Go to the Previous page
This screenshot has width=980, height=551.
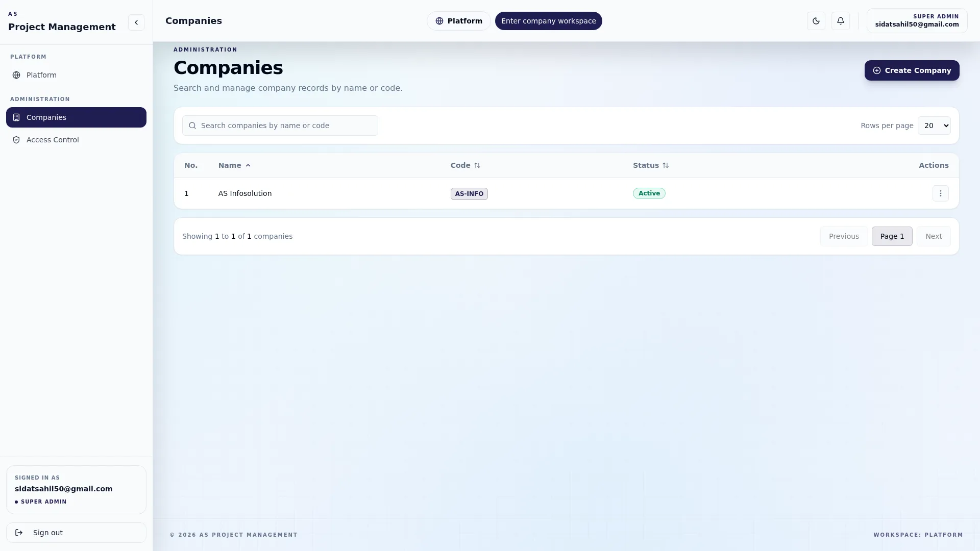pyautogui.click(x=844, y=236)
